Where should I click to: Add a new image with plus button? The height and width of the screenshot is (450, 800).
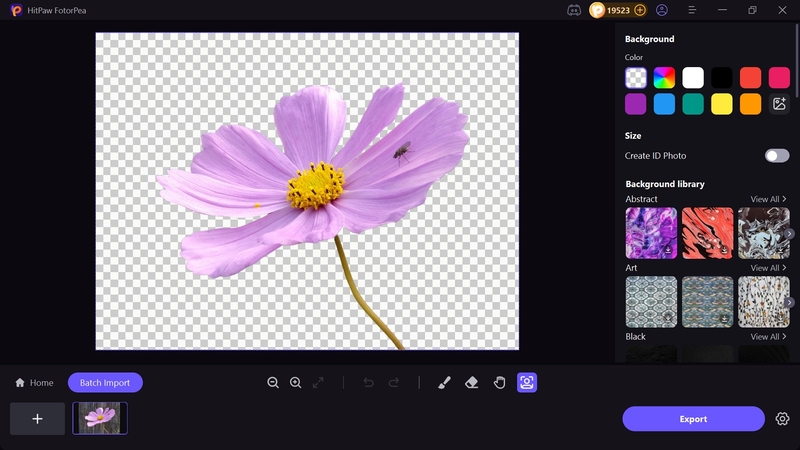pyautogui.click(x=37, y=419)
